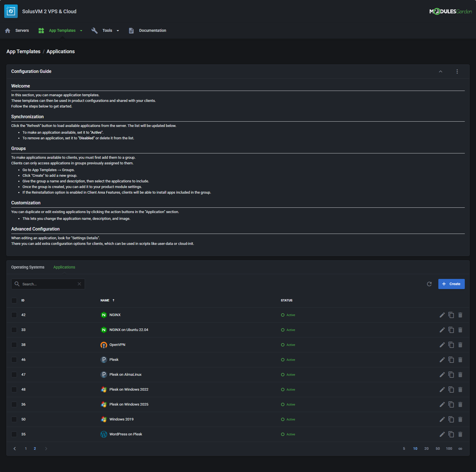Show 5 entries per page
The width and height of the screenshot is (476, 472).
tap(404, 449)
